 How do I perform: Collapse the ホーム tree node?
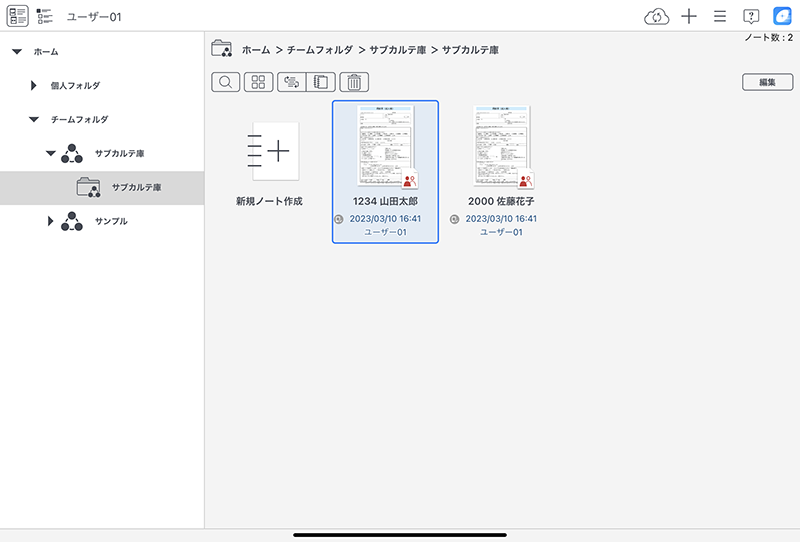17,51
